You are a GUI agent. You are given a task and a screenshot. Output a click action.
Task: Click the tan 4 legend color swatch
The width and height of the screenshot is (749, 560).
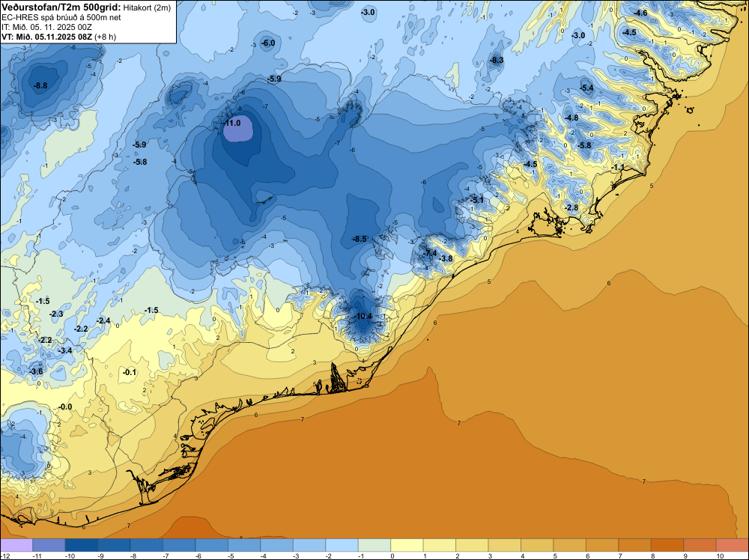coord(537,545)
